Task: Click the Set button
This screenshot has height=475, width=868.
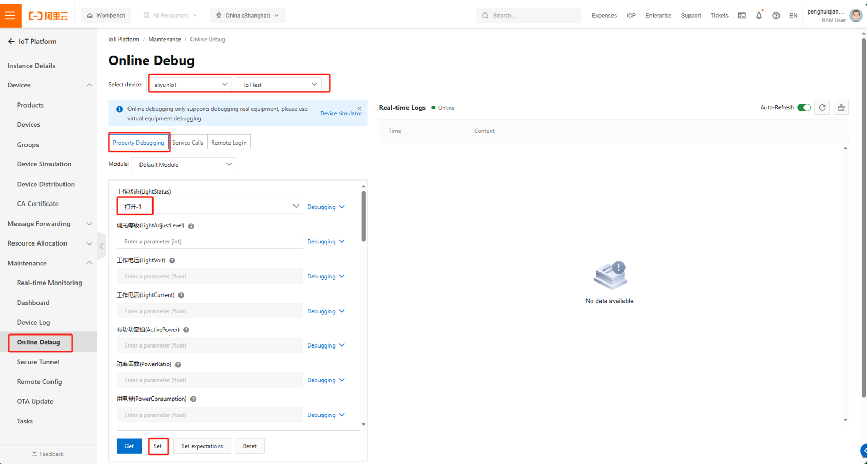Action: click(x=158, y=446)
